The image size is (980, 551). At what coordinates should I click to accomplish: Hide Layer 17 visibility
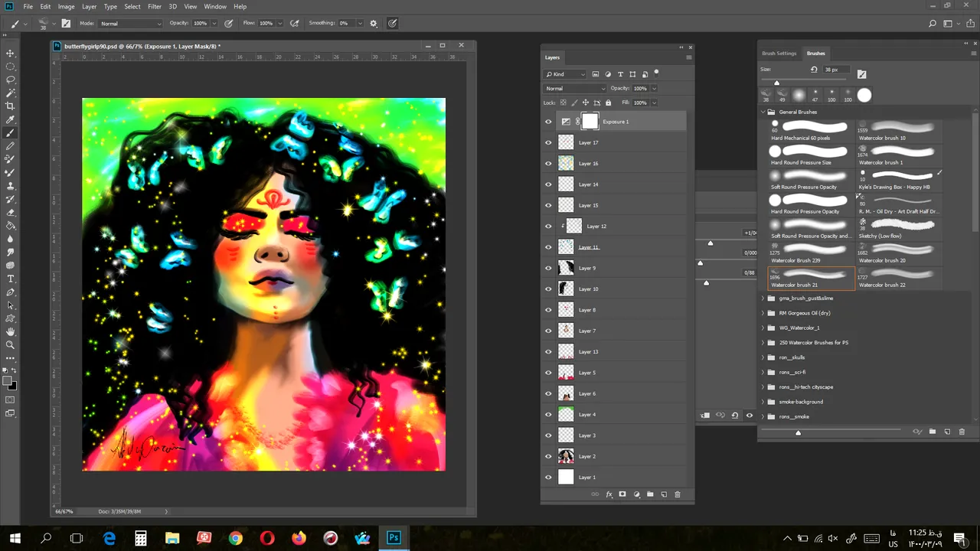(x=548, y=142)
